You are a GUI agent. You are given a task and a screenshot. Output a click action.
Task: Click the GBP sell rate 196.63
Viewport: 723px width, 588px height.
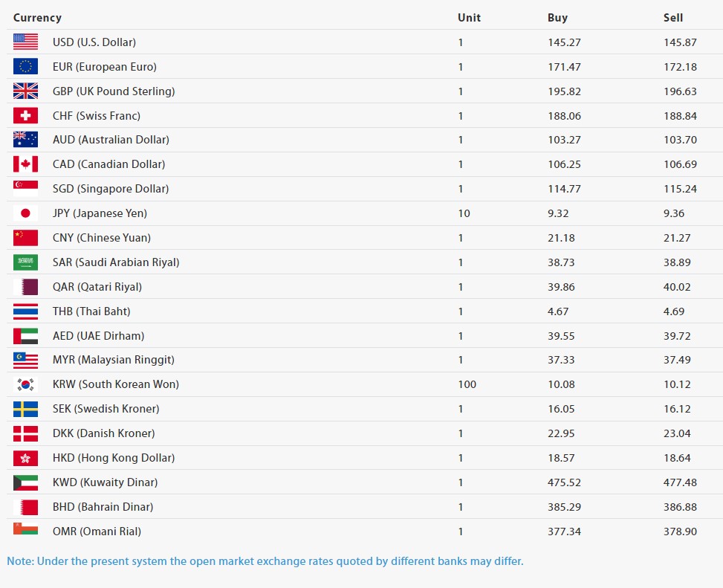click(680, 91)
